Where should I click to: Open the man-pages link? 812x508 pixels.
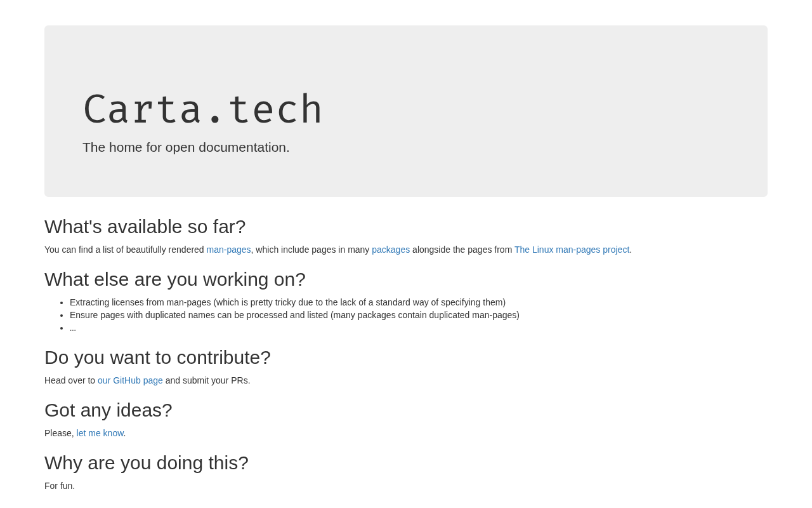tap(228, 250)
